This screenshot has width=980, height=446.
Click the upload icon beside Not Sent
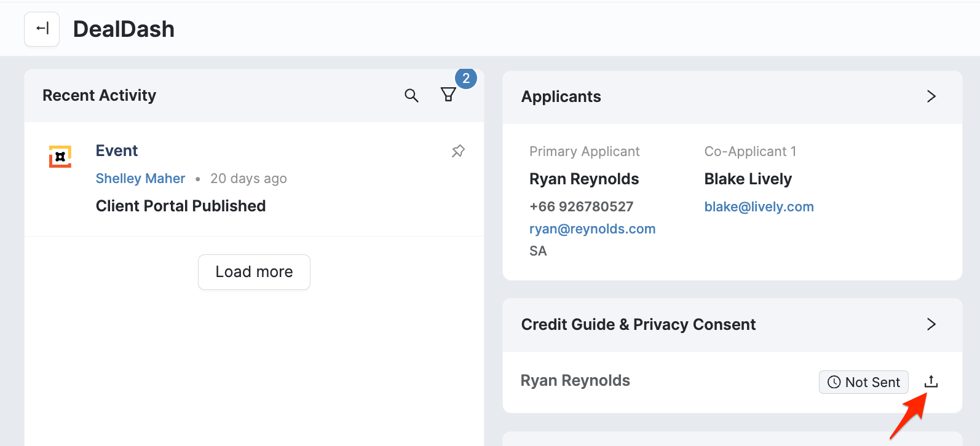coord(931,381)
